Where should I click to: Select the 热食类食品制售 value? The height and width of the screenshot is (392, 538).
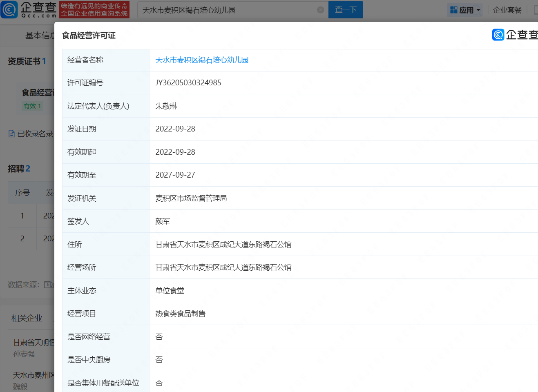point(181,314)
